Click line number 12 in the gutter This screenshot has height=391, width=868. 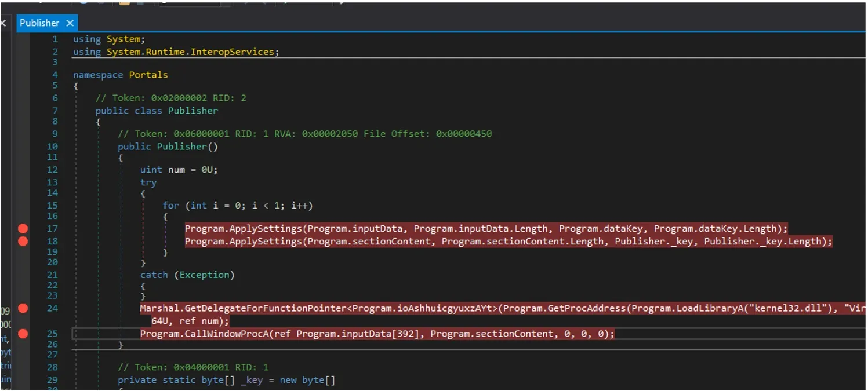tap(52, 170)
